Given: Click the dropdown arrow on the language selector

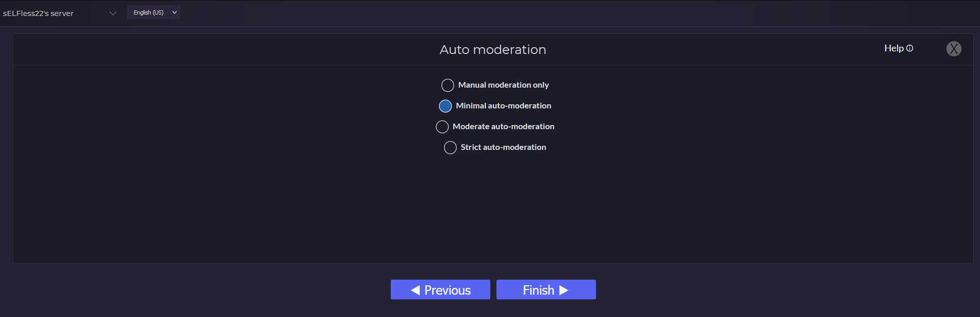Looking at the screenshot, I should (x=175, y=12).
